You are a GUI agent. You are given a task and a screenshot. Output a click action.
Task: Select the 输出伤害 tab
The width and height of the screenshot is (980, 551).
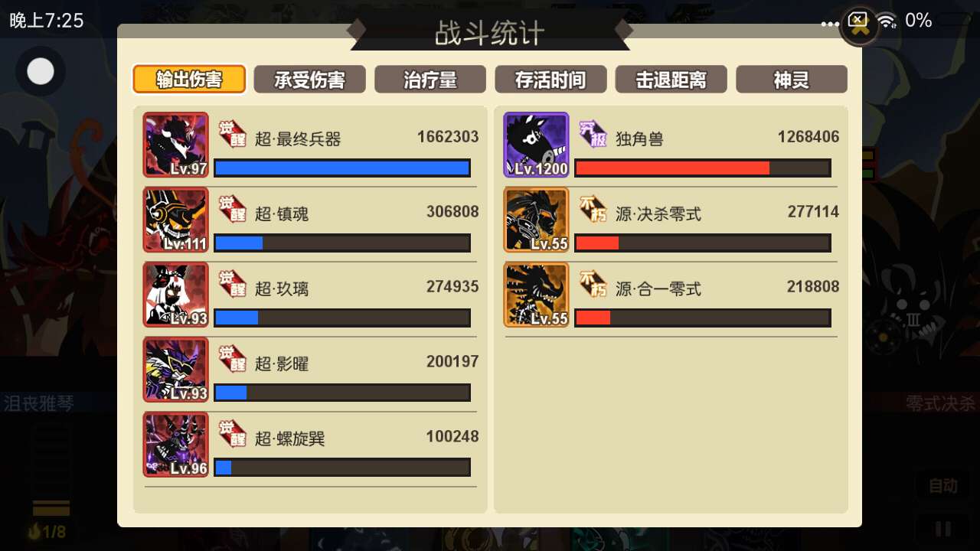click(x=189, y=79)
